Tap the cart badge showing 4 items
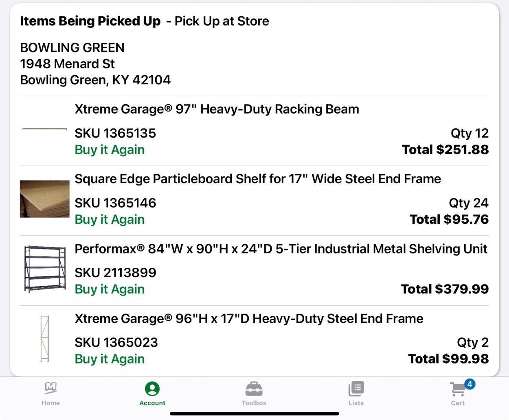The height and width of the screenshot is (420, 509). (x=470, y=384)
